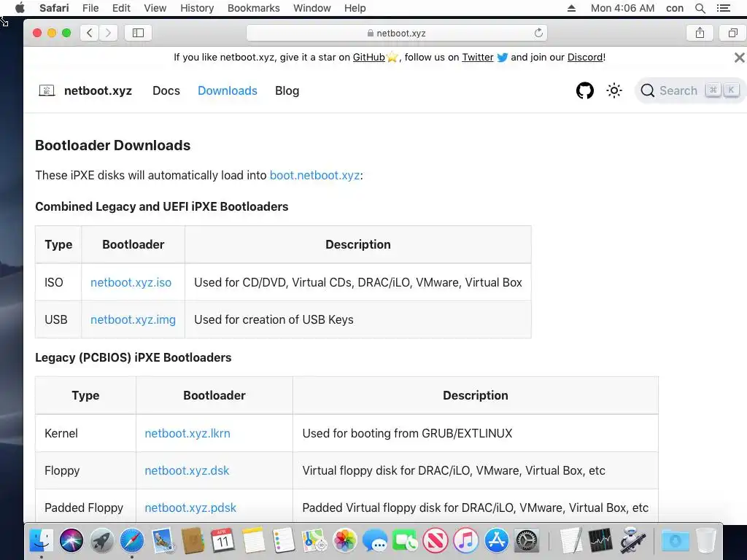This screenshot has height=560, width=747.
Task: Open the Safari menu
Action: click(x=54, y=8)
